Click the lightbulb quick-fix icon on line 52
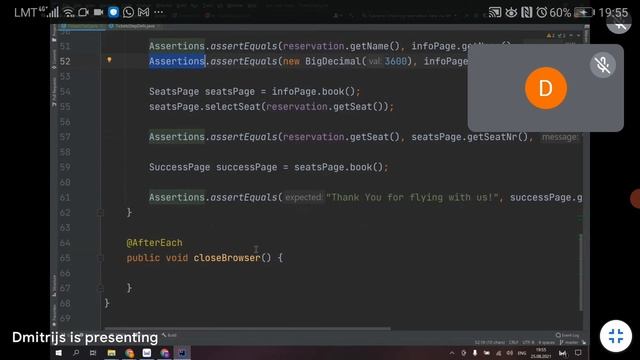 point(109,60)
